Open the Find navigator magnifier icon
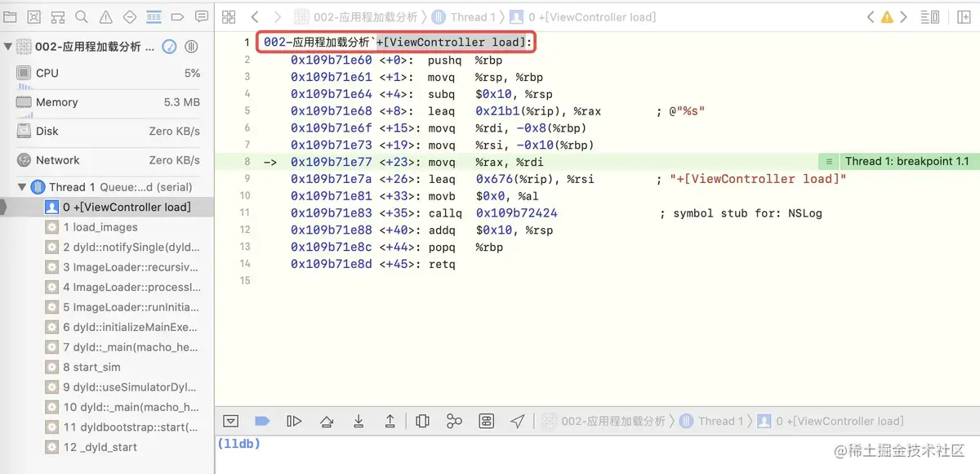Image resolution: width=980 pixels, height=474 pixels. point(82,16)
